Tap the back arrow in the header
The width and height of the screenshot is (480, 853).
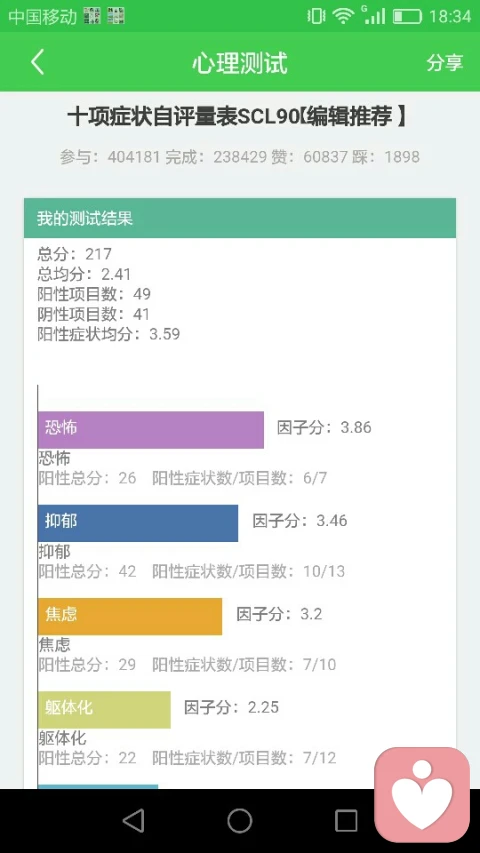[x=37, y=62]
